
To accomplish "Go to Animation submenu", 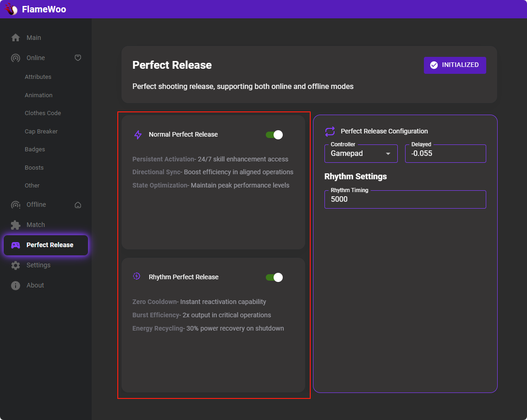I will click(x=38, y=95).
